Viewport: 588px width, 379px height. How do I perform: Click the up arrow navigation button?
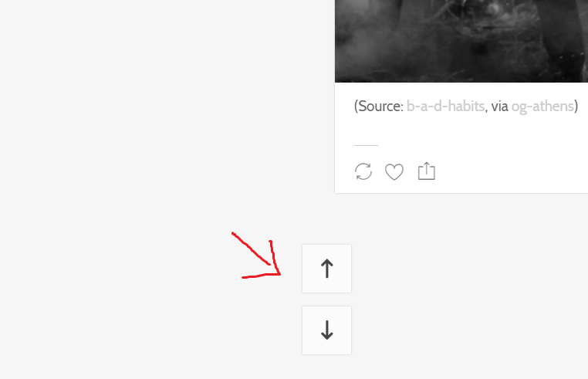326,269
